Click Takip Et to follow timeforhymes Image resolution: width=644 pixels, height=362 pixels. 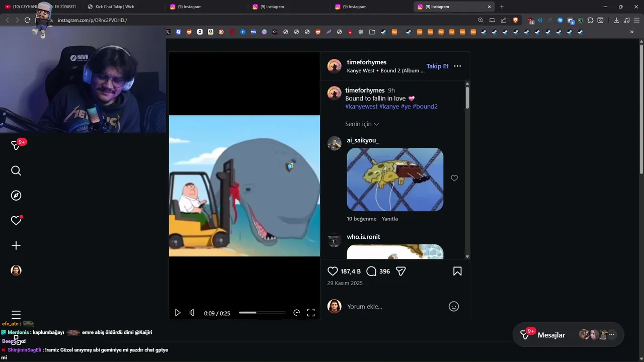point(437,66)
